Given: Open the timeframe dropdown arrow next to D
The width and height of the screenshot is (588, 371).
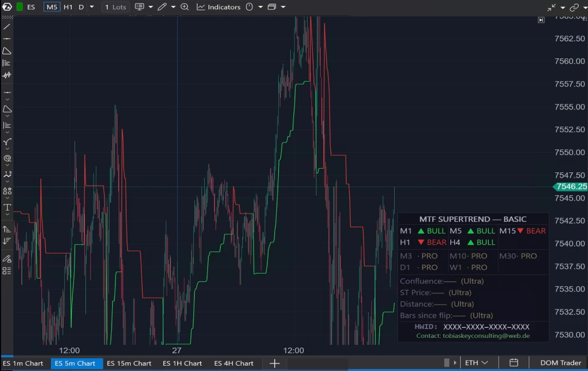Looking at the screenshot, I should [x=91, y=7].
